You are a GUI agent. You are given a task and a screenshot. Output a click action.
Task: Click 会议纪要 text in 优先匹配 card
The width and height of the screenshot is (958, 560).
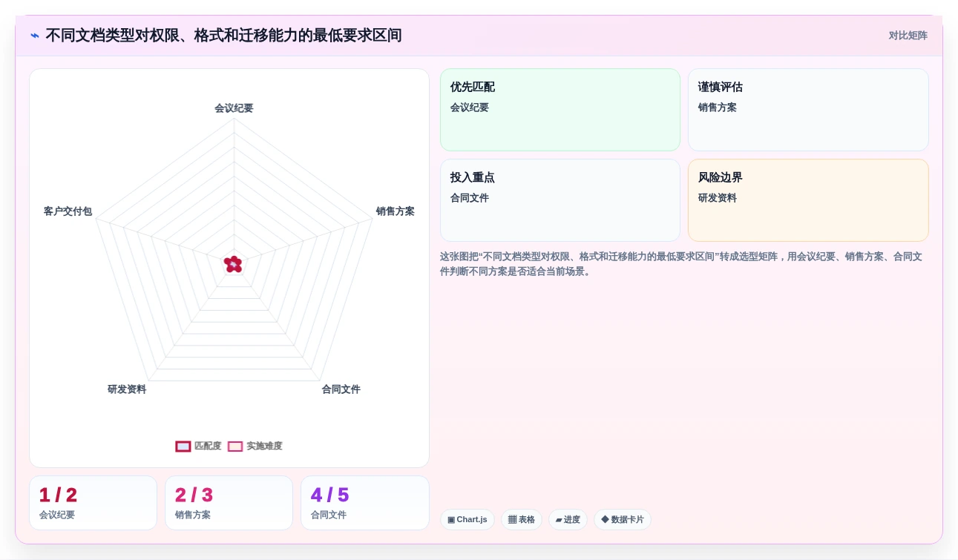pyautogui.click(x=470, y=108)
